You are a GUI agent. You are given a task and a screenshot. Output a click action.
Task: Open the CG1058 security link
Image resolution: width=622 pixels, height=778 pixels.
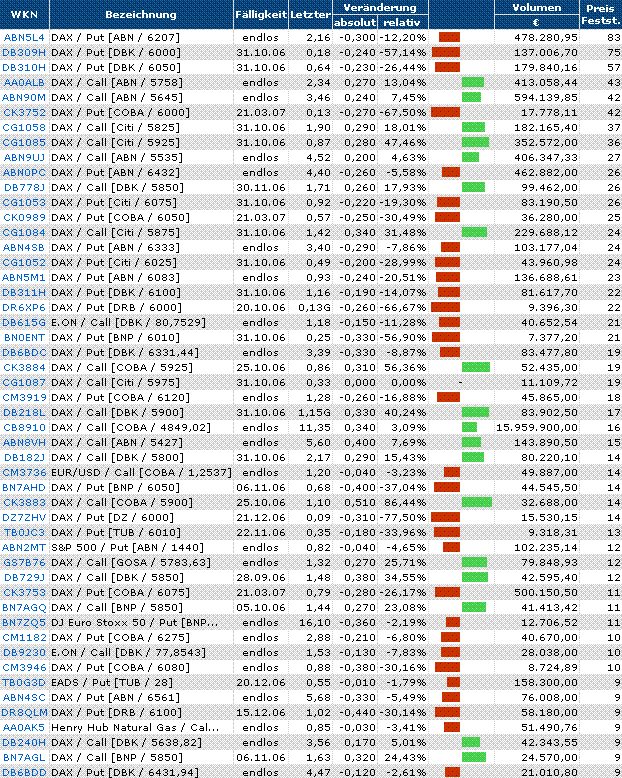pos(24,128)
